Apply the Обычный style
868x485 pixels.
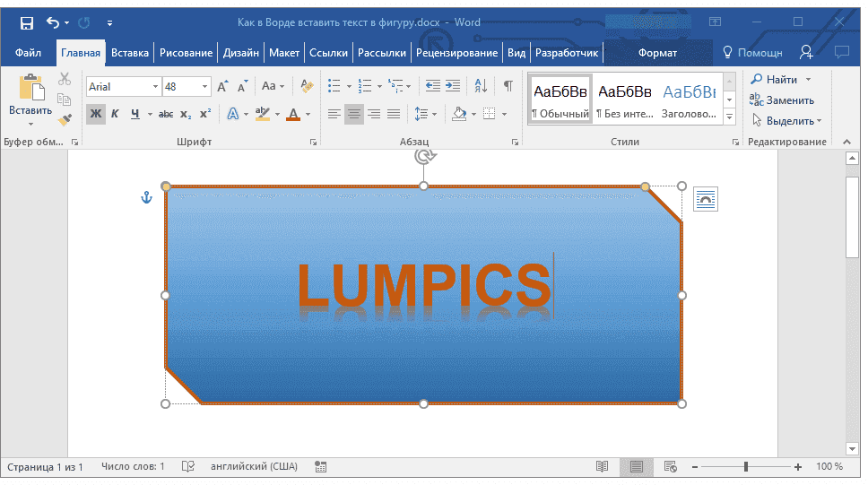tap(560, 99)
